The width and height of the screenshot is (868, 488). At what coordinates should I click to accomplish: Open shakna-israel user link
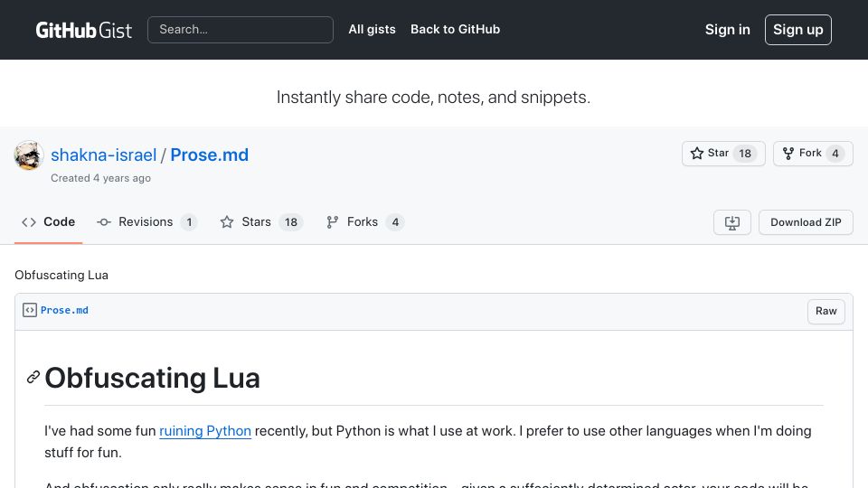click(x=103, y=155)
